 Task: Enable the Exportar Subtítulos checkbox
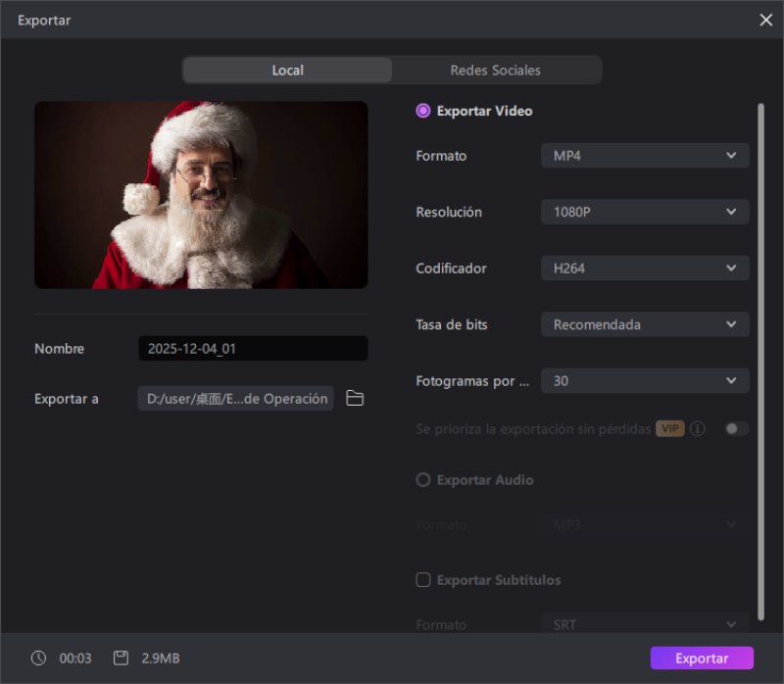pyautogui.click(x=422, y=580)
